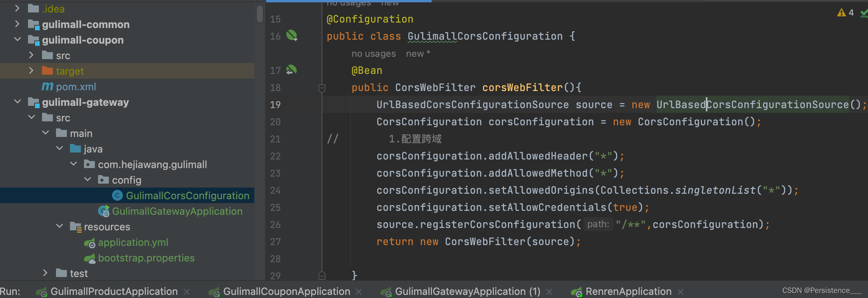Click the path: parameter hint on line 26
Viewport: 868px width, 298px height.
pyautogui.click(x=598, y=224)
